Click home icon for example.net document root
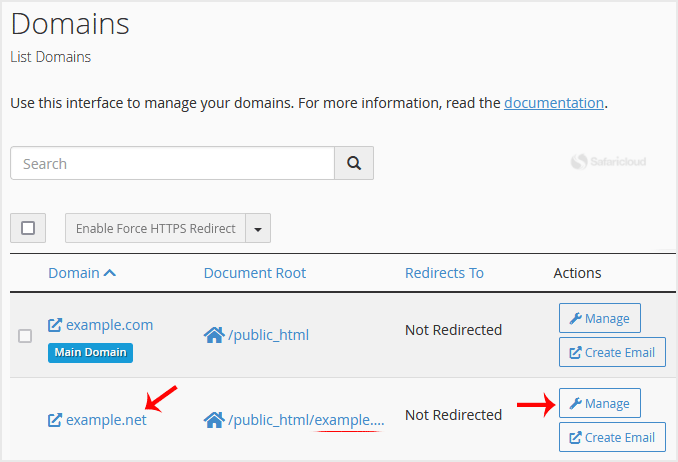This screenshot has width=678, height=462. 213,420
